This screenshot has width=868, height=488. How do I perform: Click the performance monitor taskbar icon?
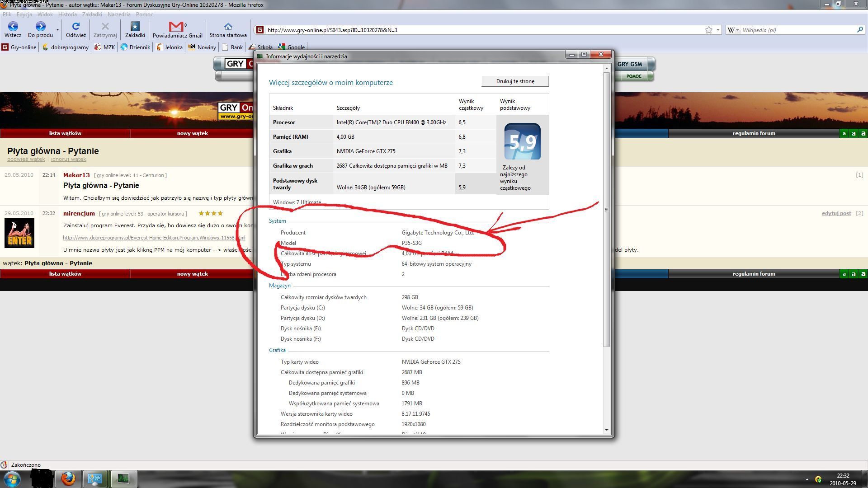pyautogui.click(x=123, y=479)
